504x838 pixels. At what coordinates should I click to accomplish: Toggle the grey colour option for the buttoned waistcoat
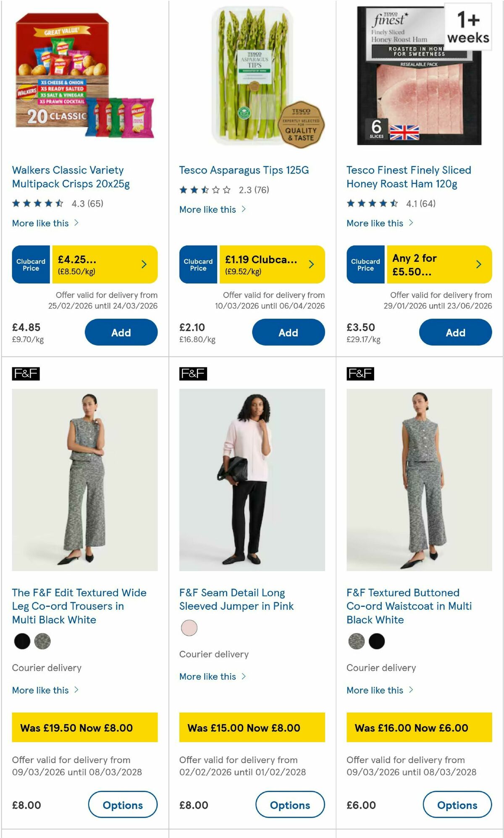click(356, 642)
